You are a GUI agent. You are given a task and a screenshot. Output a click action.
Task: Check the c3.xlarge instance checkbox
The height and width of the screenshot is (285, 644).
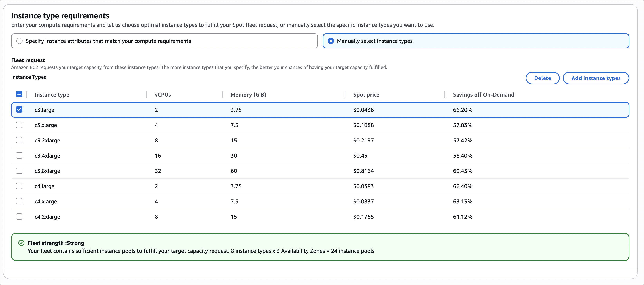point(19,125)
